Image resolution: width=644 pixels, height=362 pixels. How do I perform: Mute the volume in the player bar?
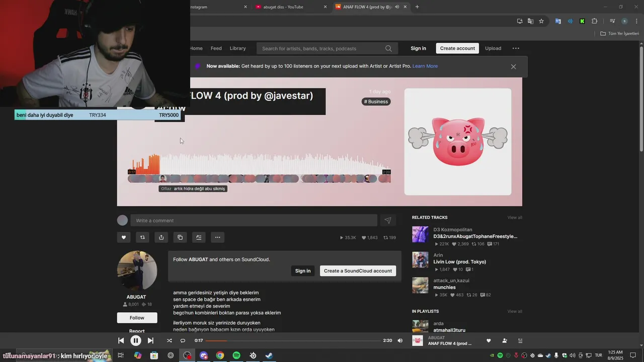pyautogui.click(x=400, y=340)
